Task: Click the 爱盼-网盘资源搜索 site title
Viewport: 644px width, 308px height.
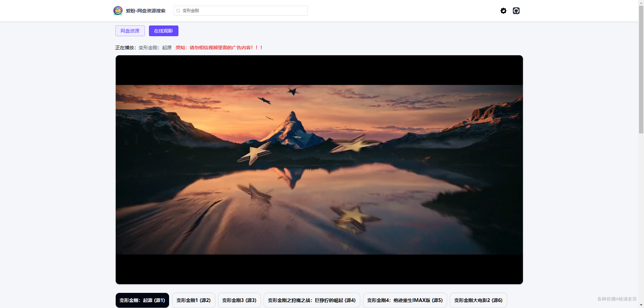Action: pyautogui.click(x=146, y=11)
